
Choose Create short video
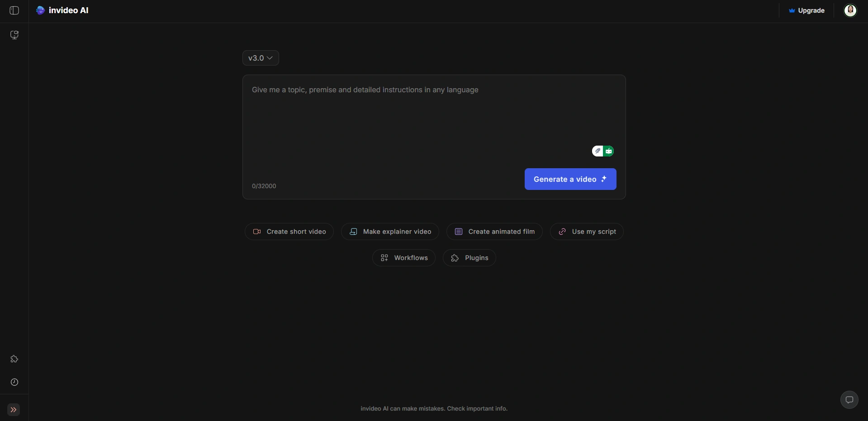click(289, 232)
